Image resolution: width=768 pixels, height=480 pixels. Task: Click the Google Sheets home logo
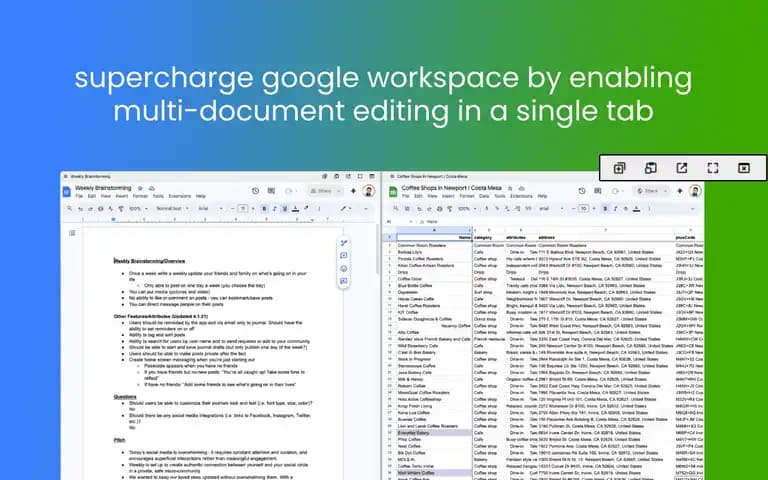point(393,192)
